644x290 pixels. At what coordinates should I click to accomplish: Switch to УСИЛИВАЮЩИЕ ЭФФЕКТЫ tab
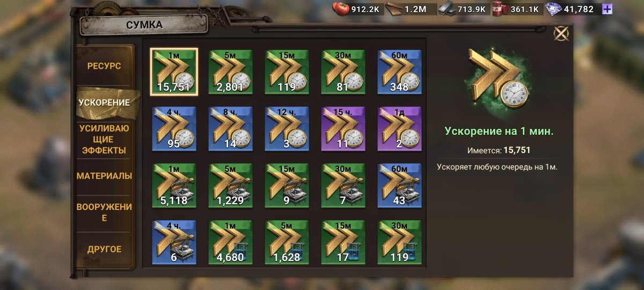(x=104, y=139)
